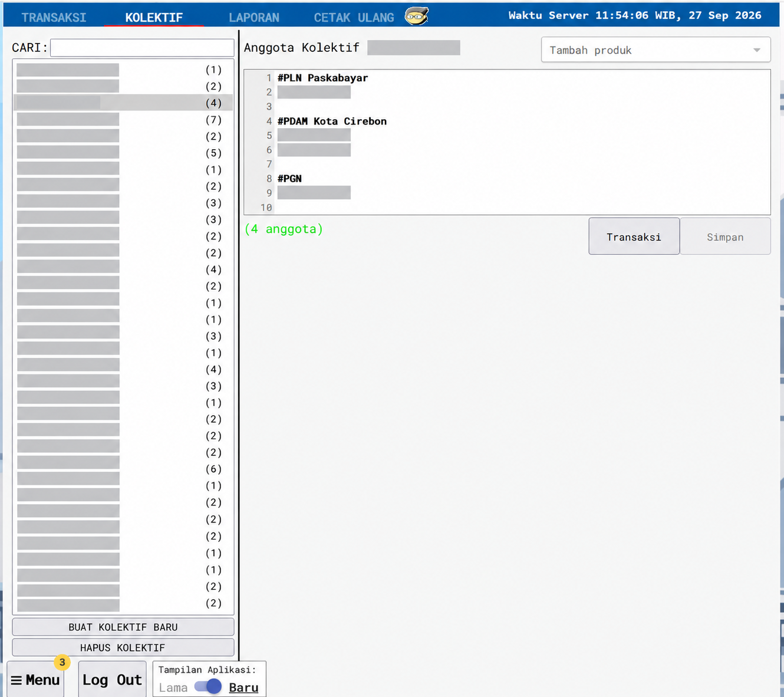Click the #PLN Paskabayar line in editor
The height and width of the screenshot is (697, 784).
coord(322,78)
